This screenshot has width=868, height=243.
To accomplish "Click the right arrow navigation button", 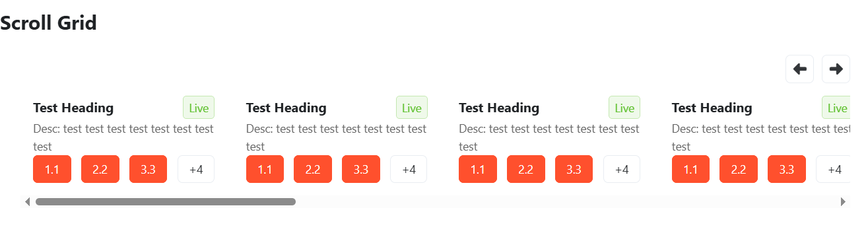I will [x=836, y=69].
